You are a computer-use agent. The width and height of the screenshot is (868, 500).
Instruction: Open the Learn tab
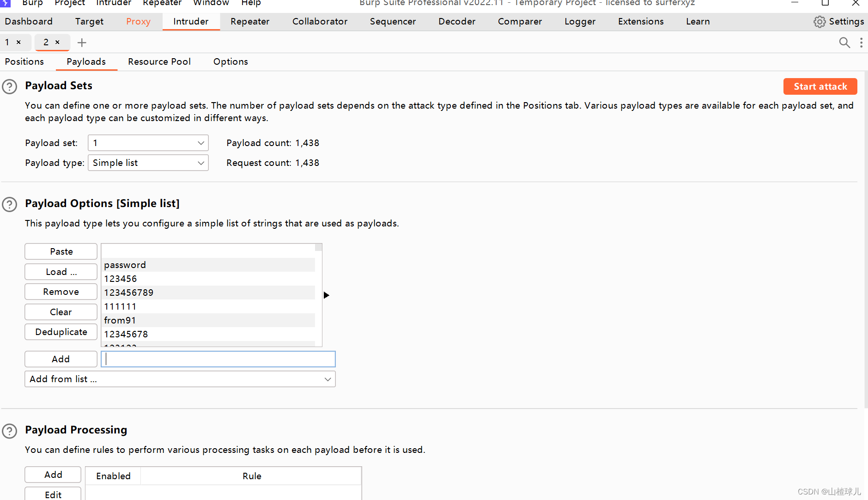point(698,21)
